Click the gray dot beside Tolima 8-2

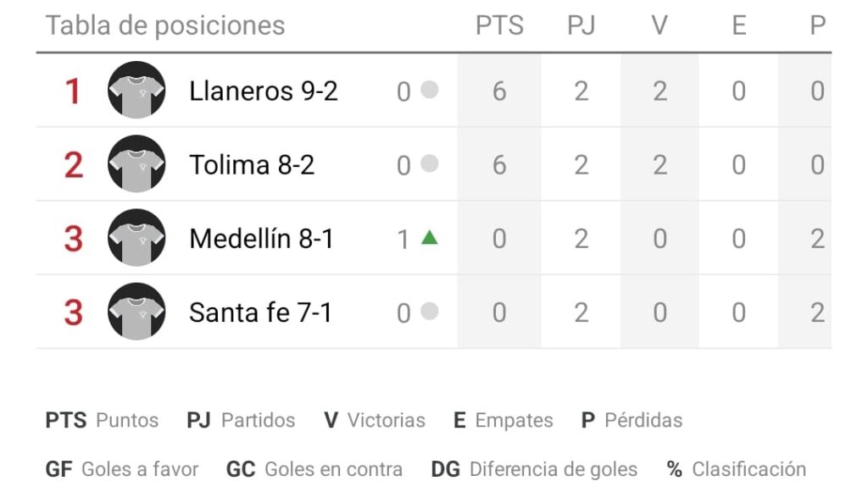tap(430, 163)
